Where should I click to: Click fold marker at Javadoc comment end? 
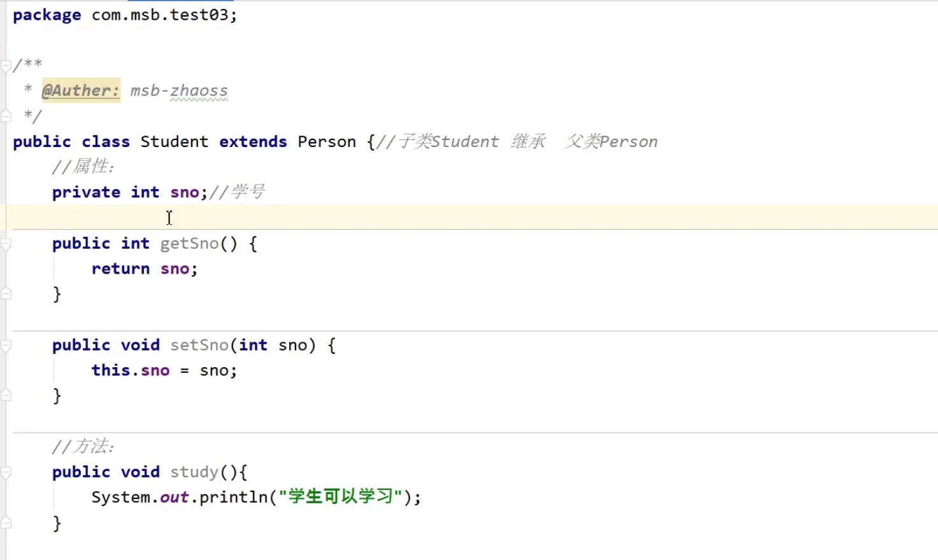tap(6, 116)
